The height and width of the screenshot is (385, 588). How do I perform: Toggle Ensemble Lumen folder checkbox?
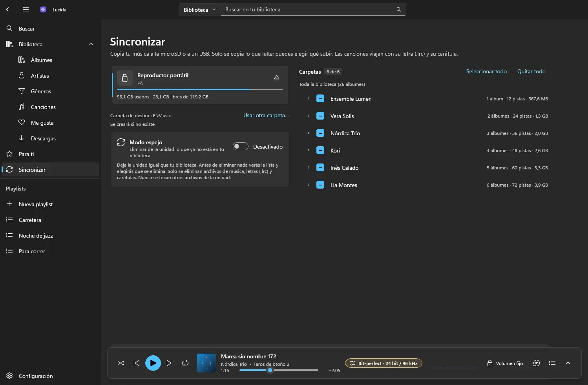[x=320, y=99]
